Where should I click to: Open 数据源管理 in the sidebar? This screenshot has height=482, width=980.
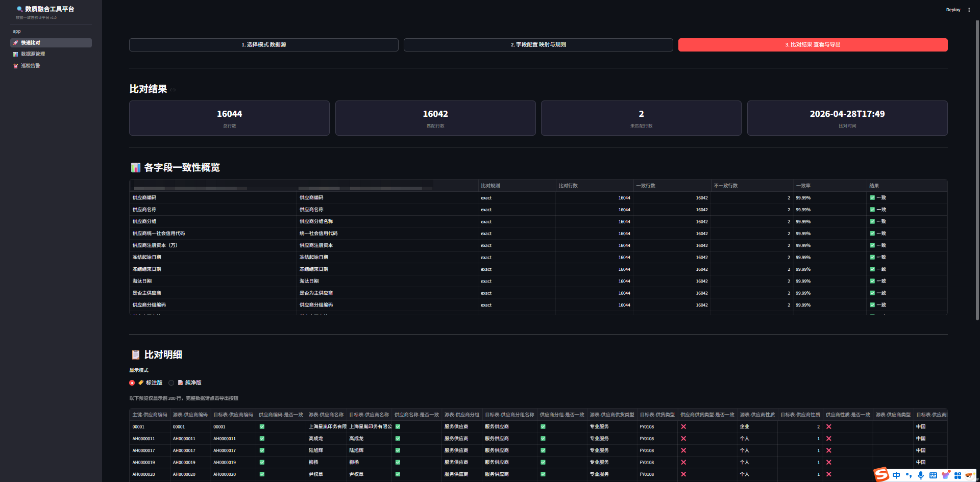click(x=33, y=54)
